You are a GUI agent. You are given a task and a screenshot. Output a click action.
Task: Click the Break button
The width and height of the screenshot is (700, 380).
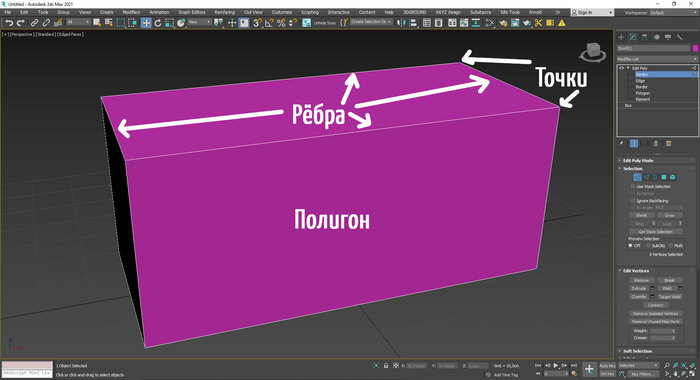coord(669,280)
